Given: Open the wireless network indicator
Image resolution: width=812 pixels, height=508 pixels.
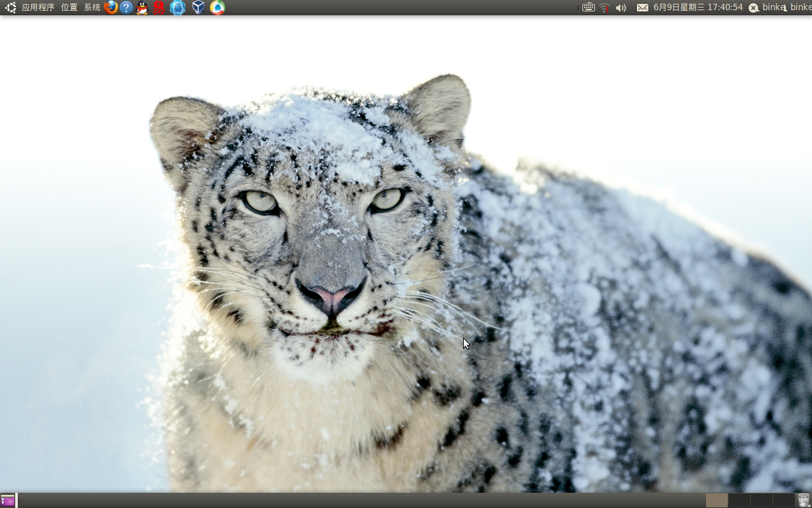Looking at the screenshot, I should pos(605,8).
